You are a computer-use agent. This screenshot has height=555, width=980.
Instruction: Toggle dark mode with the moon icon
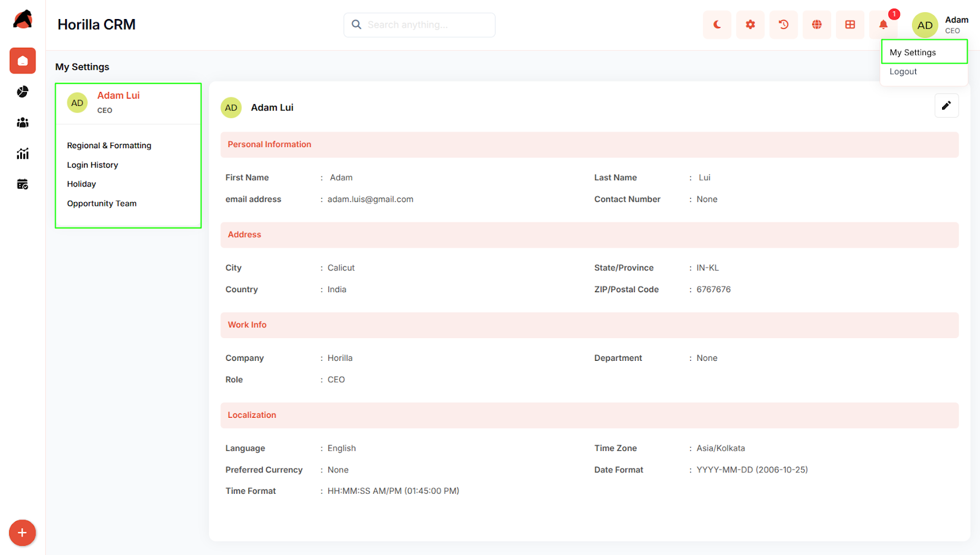717,25
